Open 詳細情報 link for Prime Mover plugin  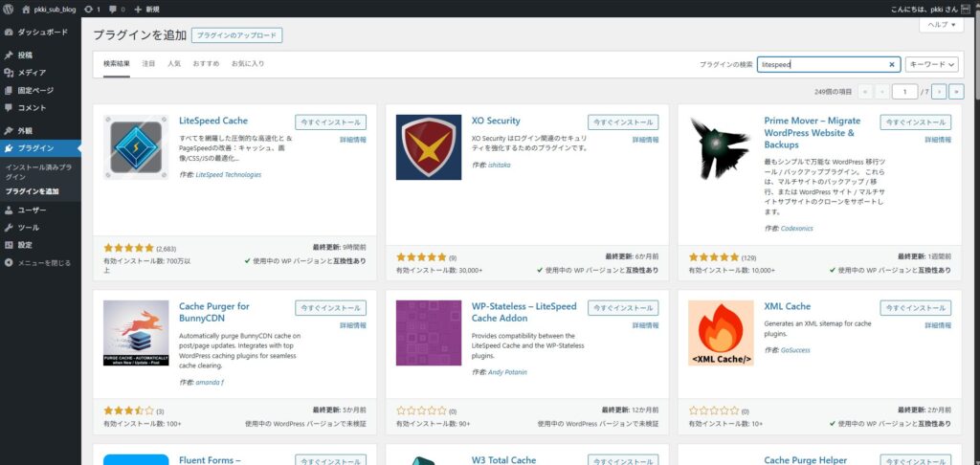[938, 140]
